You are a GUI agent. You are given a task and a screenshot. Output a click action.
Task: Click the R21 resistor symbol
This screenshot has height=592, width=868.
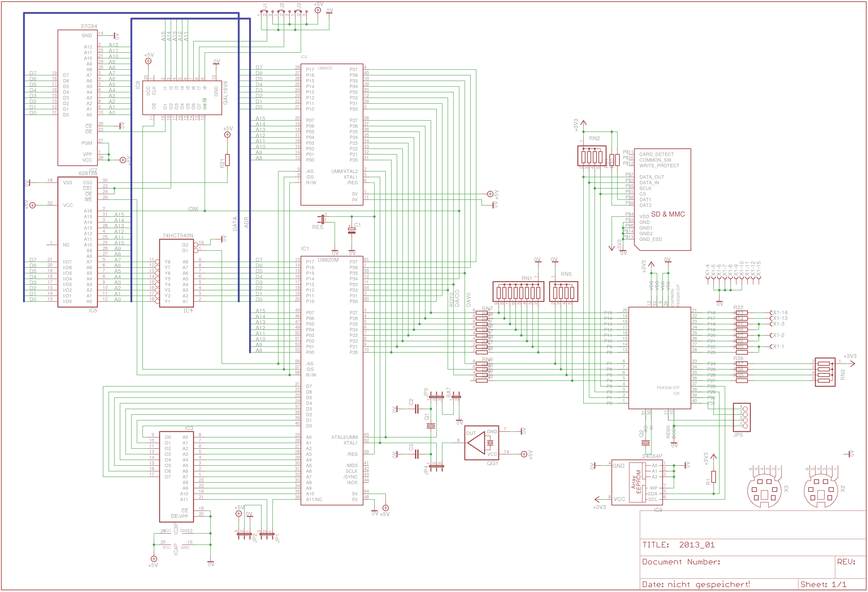tap(227, 160)
